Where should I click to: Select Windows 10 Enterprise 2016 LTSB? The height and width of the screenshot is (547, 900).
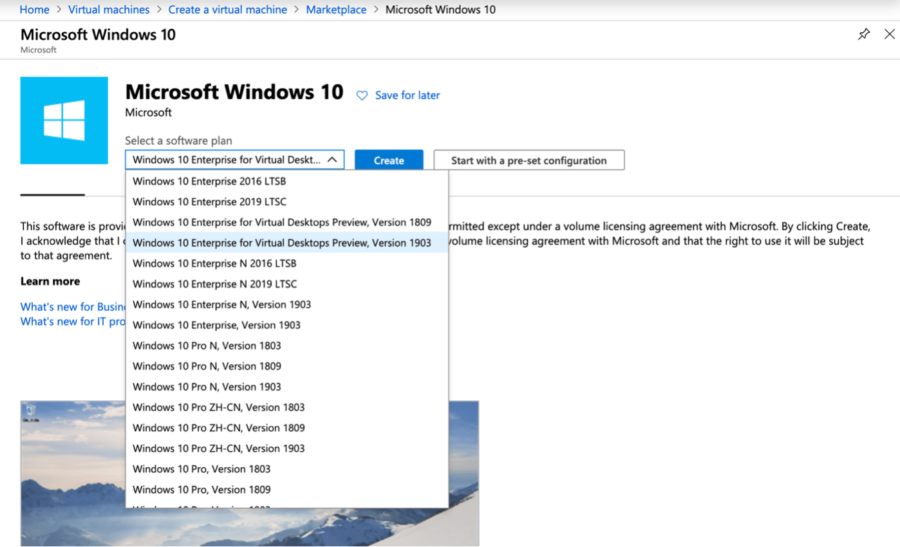pos(287,181)
